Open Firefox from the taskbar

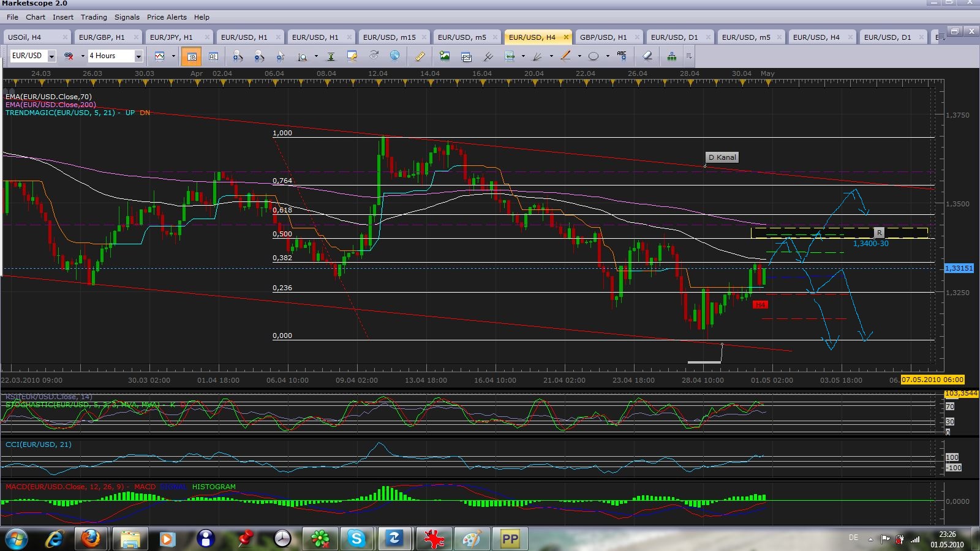[91, 539]
